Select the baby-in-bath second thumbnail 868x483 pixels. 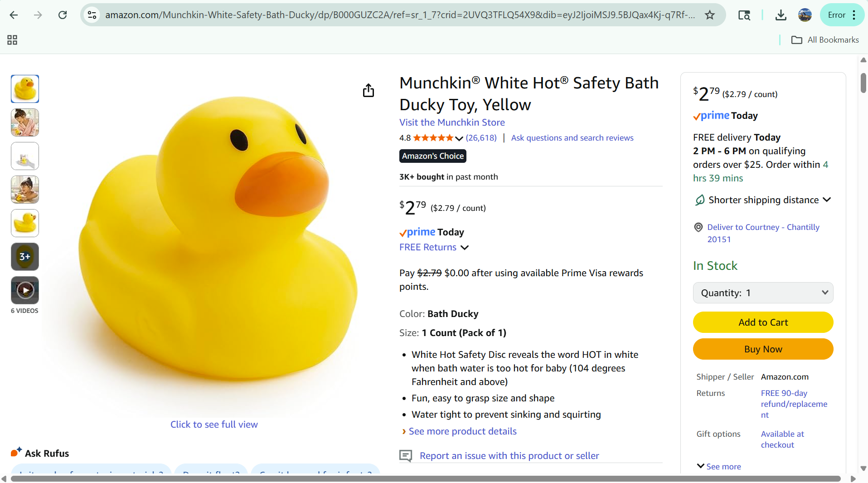pos(25,122)
